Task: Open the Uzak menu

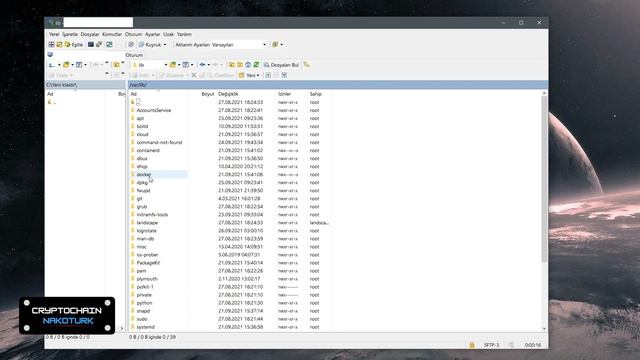Action: [x=168, y=34]
